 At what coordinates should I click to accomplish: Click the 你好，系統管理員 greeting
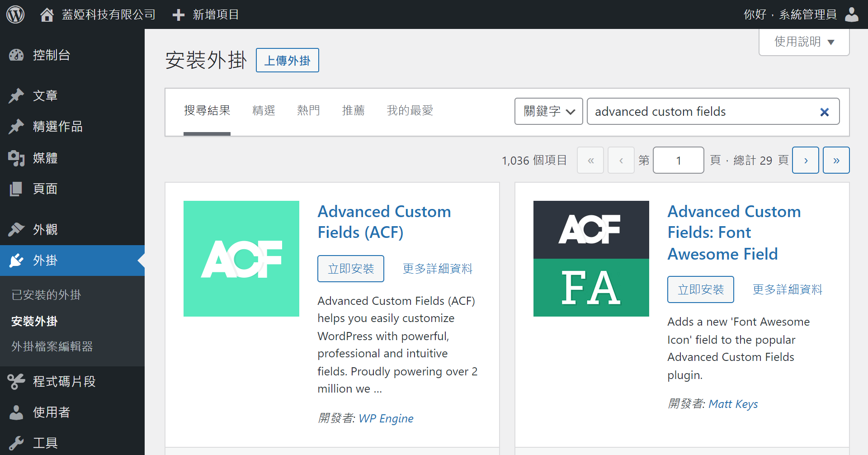[790, 14]
